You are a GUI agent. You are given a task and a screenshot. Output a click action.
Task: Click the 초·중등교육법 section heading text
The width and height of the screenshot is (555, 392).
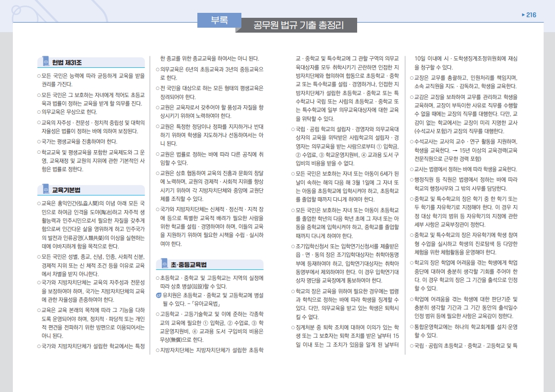coord(188,265)
